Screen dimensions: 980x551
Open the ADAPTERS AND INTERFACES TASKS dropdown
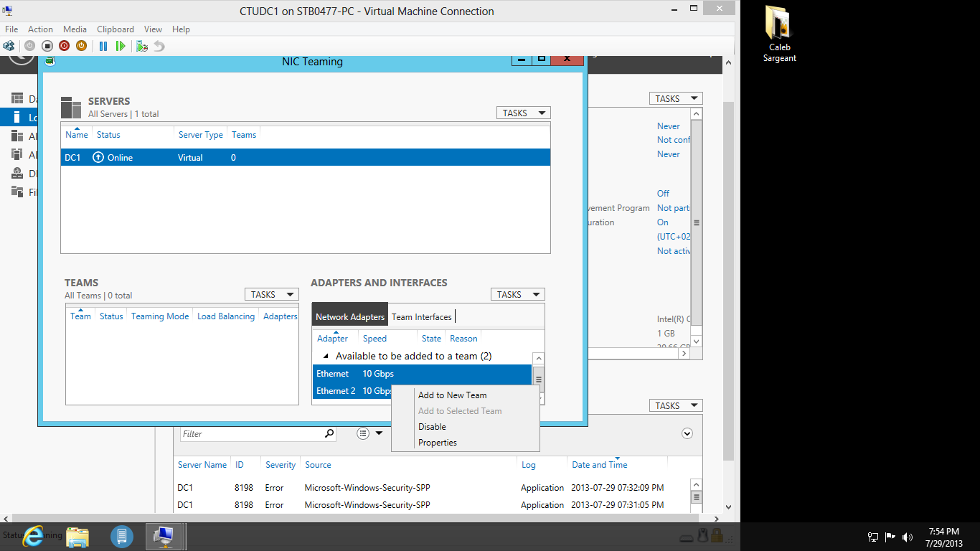coord(518,294)
